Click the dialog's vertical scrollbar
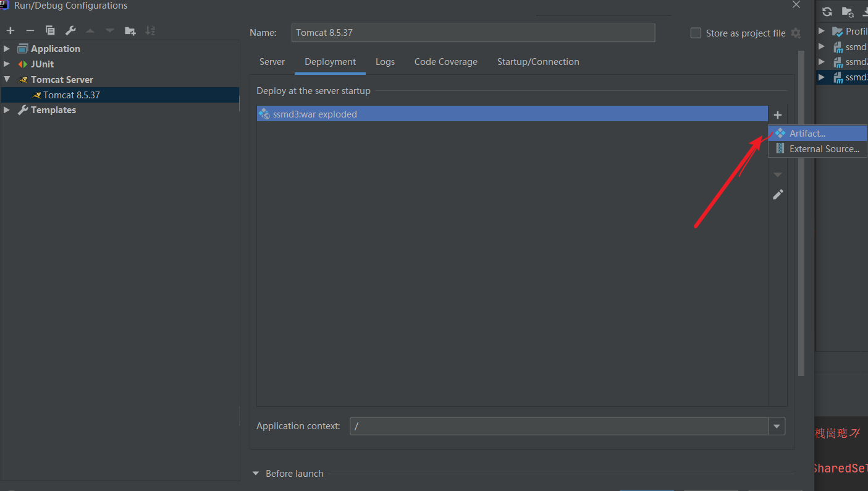 pyautogui.click(x=801, y=213)
